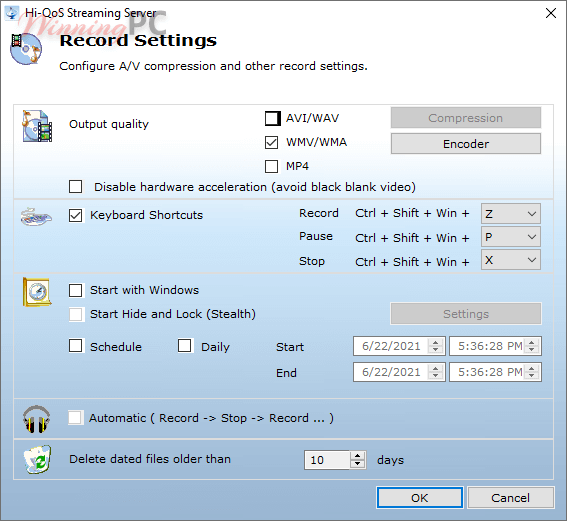Click the days value field showing 10
Screen dimensions: 567x521
[327, 460]
